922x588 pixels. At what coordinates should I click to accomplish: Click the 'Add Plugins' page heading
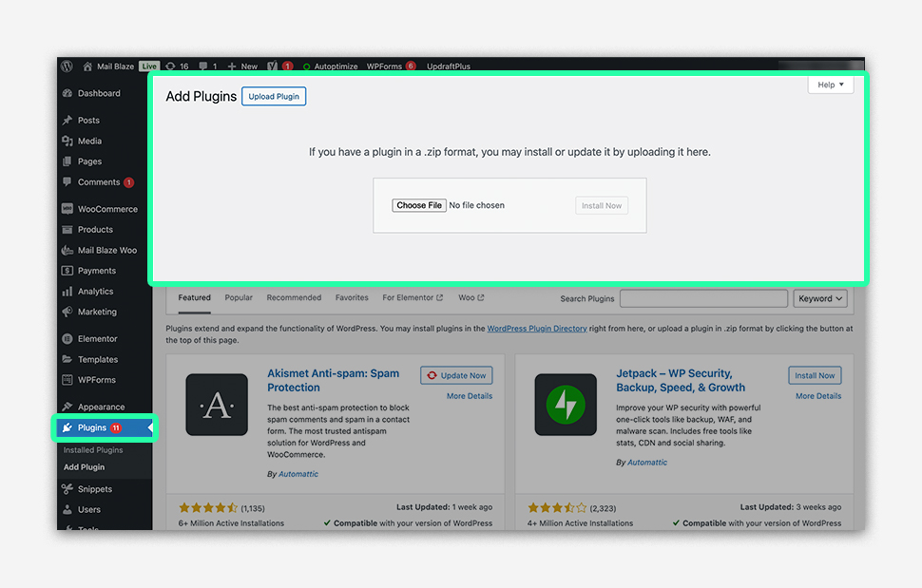click(202, 96)
